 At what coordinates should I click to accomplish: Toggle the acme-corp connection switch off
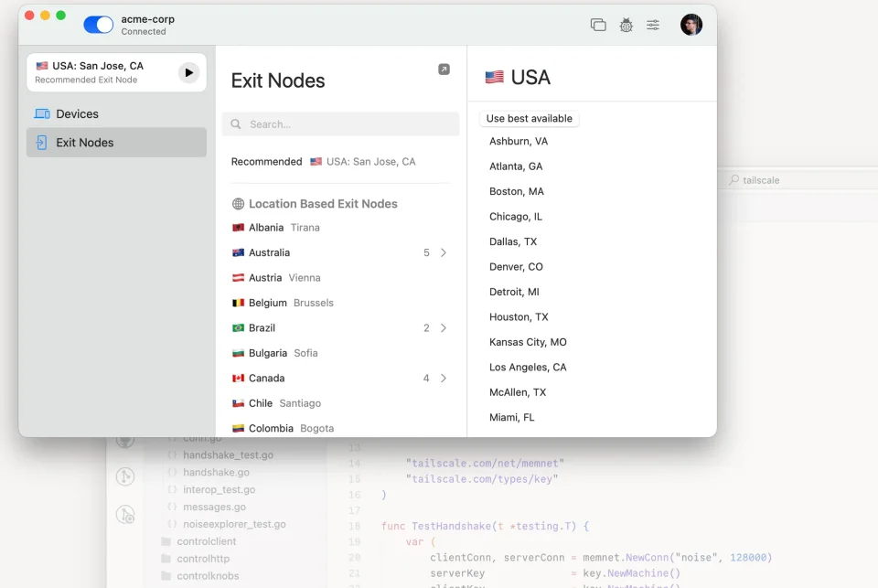click(99, 25)
